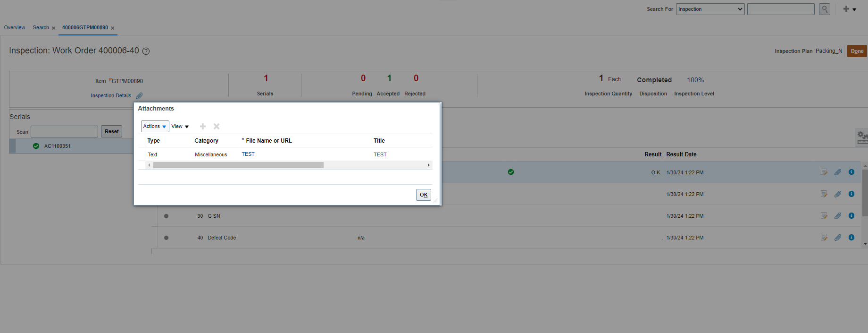868x333 pixels.
Task: Open the arrow next to the plus icon
Action: [x=854, y=9]
